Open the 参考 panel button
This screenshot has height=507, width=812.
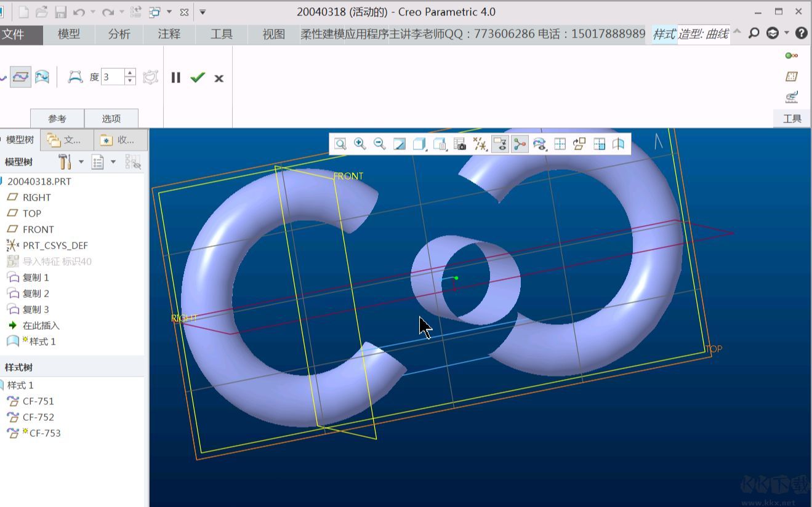[57, 119]
